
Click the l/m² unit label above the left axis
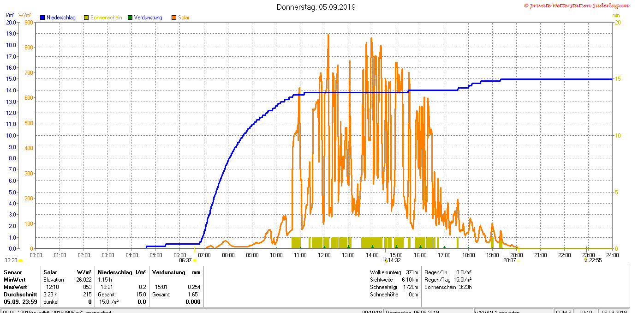click(10, 15)
